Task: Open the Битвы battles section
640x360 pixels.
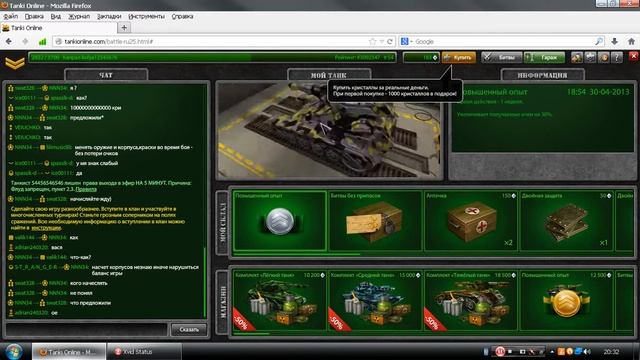Action: (x=501, y=58)
